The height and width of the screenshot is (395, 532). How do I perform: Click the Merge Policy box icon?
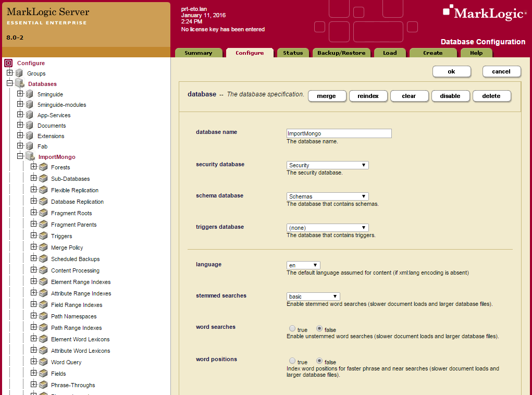coord(43,248)
